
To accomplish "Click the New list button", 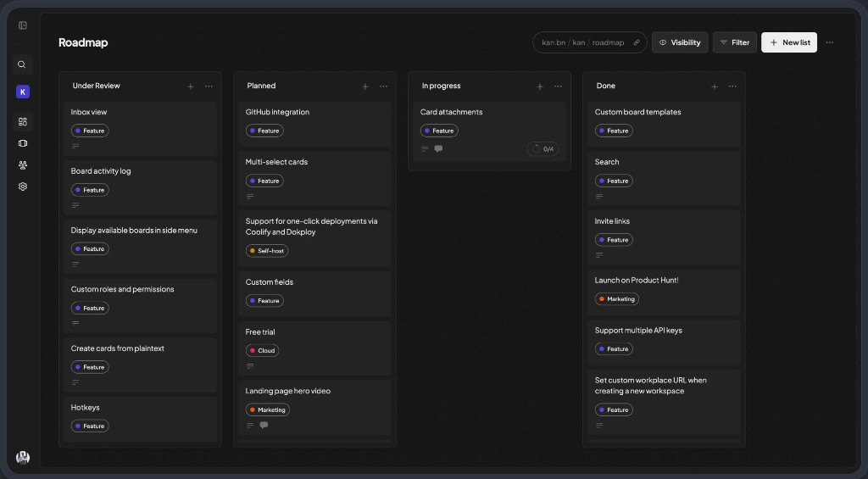I will [789, 42].
